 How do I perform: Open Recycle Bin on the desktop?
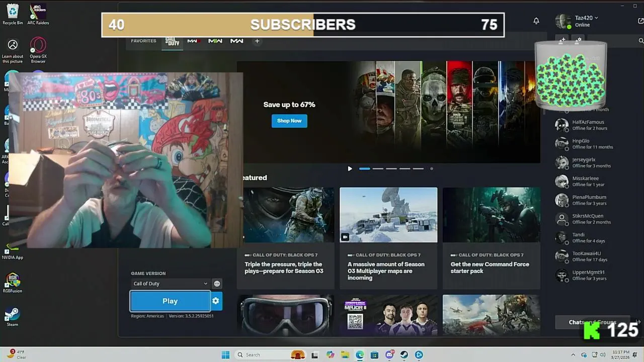(x=13, y=14)
